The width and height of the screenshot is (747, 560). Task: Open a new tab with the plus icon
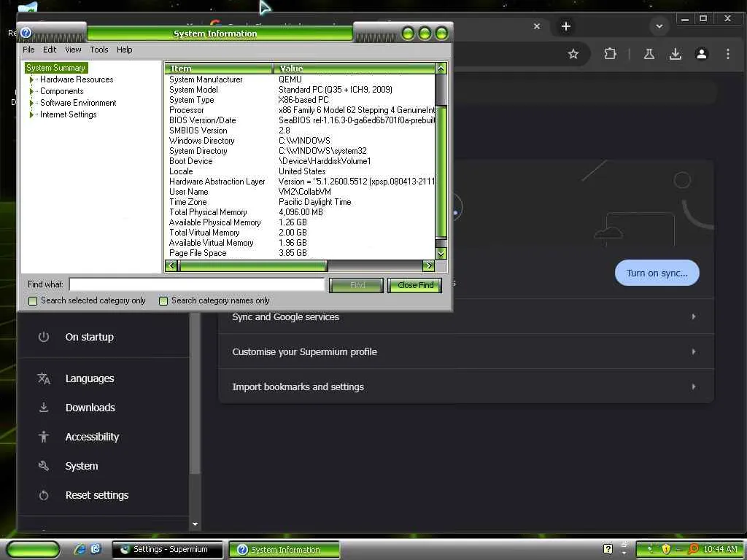[x=565, y=26]
